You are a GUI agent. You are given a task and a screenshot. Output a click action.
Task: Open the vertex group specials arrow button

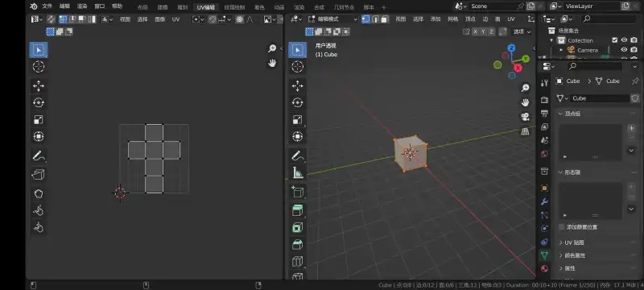click(631, 151)
